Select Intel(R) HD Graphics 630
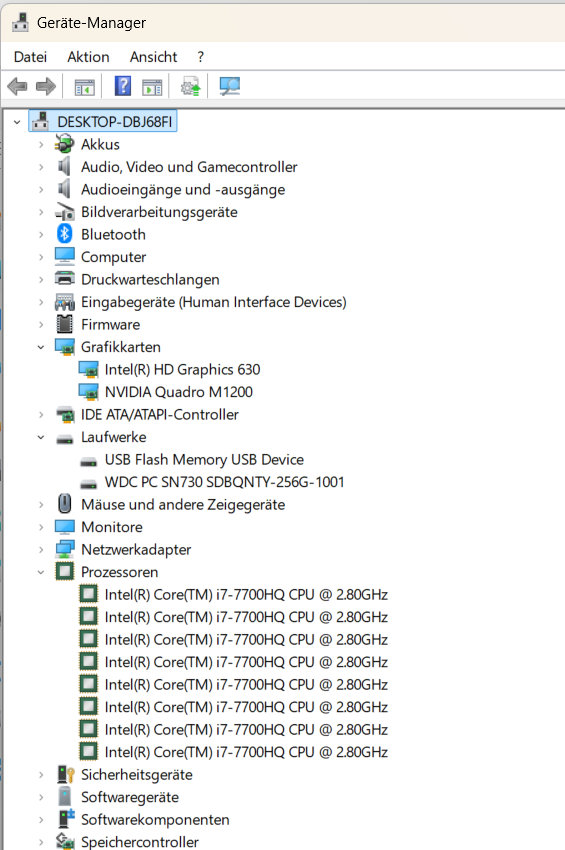Viewport: 565px width, 850px height. [182, 369]
